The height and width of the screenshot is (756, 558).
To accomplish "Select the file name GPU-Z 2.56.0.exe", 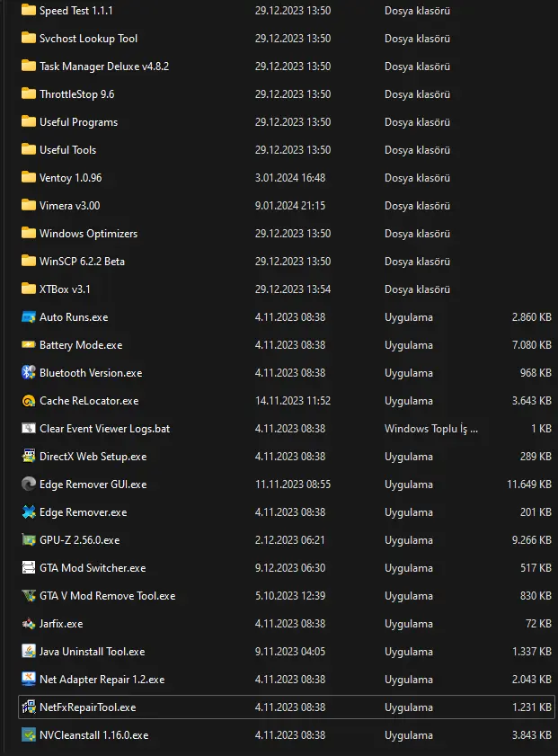I will [x=79, y=540].
